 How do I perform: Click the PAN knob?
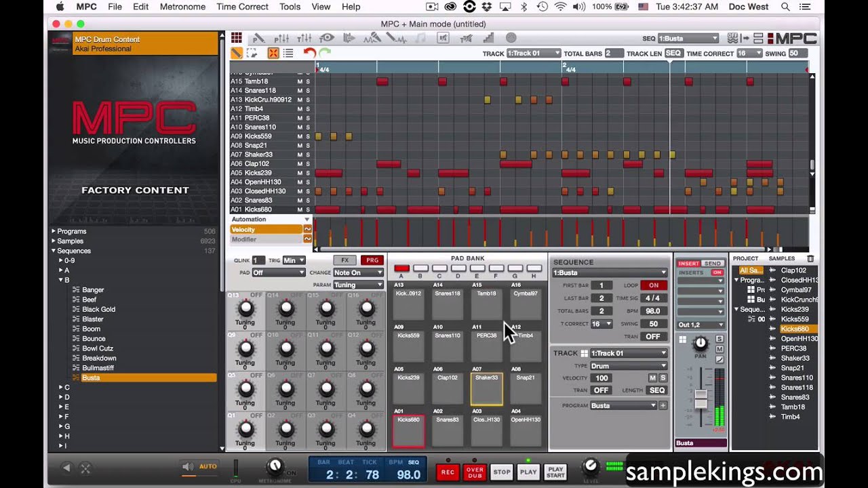click(x=701, y=343)
